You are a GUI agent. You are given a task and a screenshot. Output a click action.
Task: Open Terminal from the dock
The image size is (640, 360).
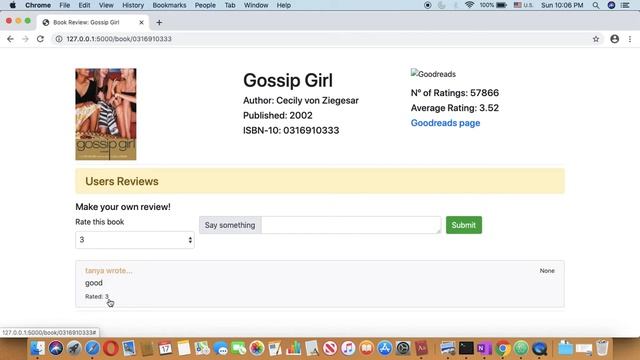tap(466, 348)
